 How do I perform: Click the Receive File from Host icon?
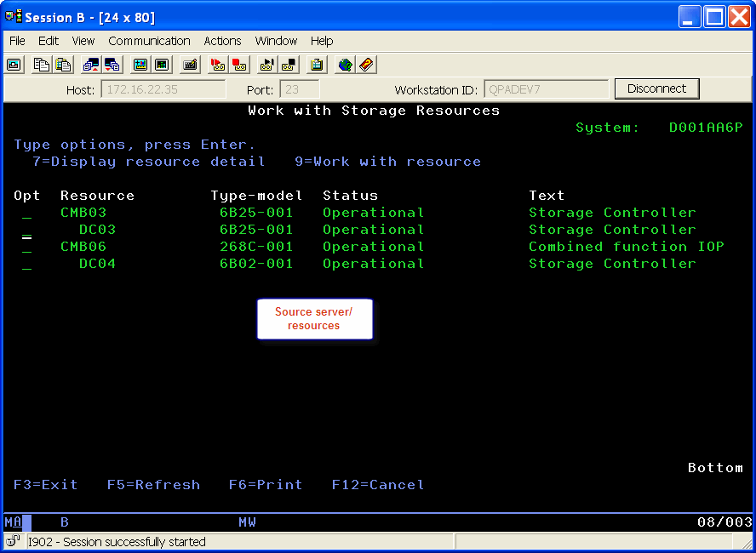click(x=112, y=65)
